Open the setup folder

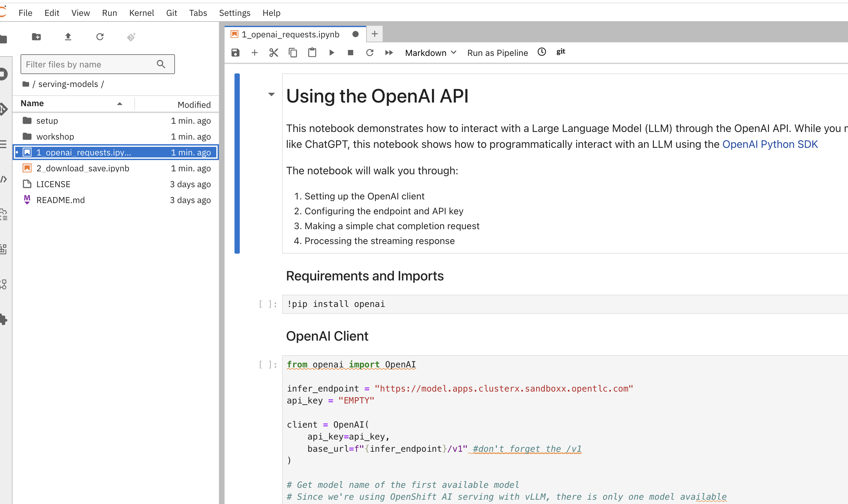[116, 121]
